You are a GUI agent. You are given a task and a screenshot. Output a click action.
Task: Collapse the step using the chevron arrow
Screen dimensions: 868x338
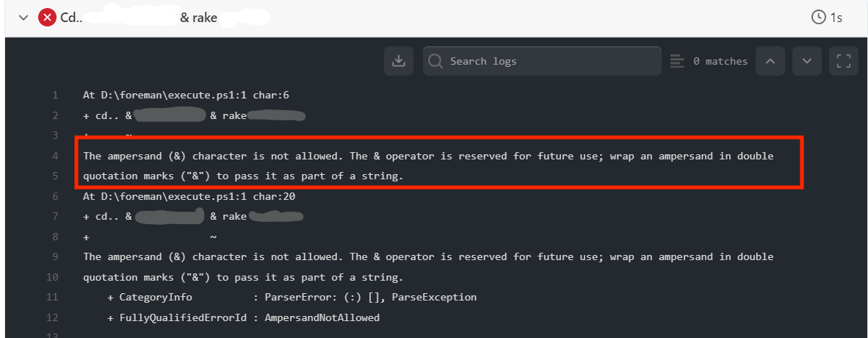click(x=23, y=18)
